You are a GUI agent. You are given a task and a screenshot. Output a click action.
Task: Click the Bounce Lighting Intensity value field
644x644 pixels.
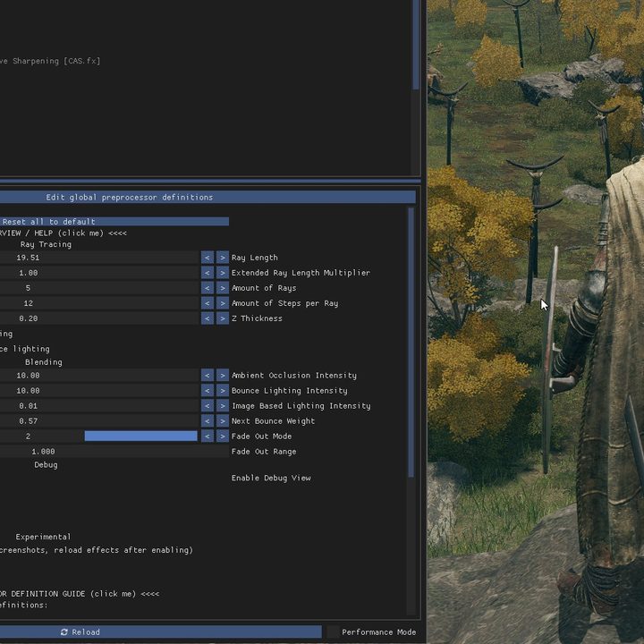click(x=99, y=391)
